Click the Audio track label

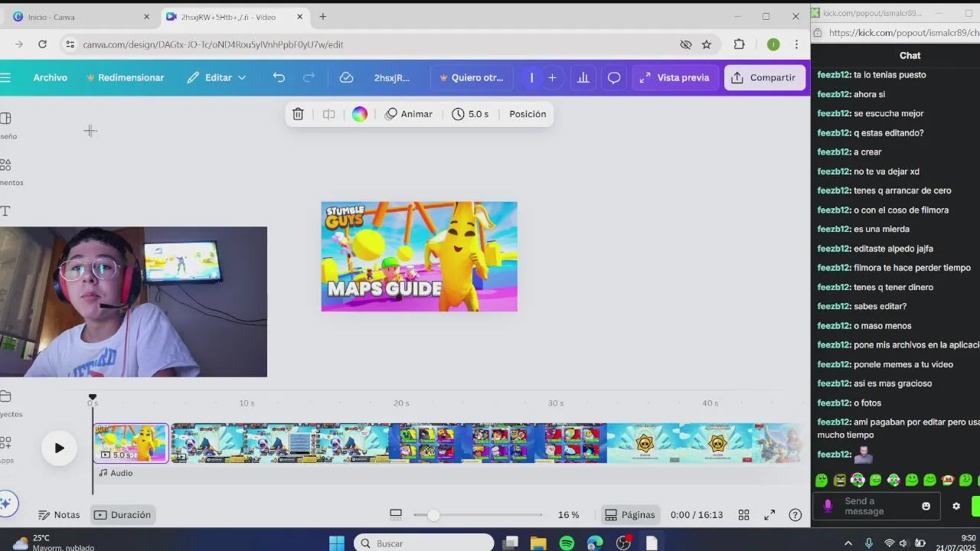[116, 473]
